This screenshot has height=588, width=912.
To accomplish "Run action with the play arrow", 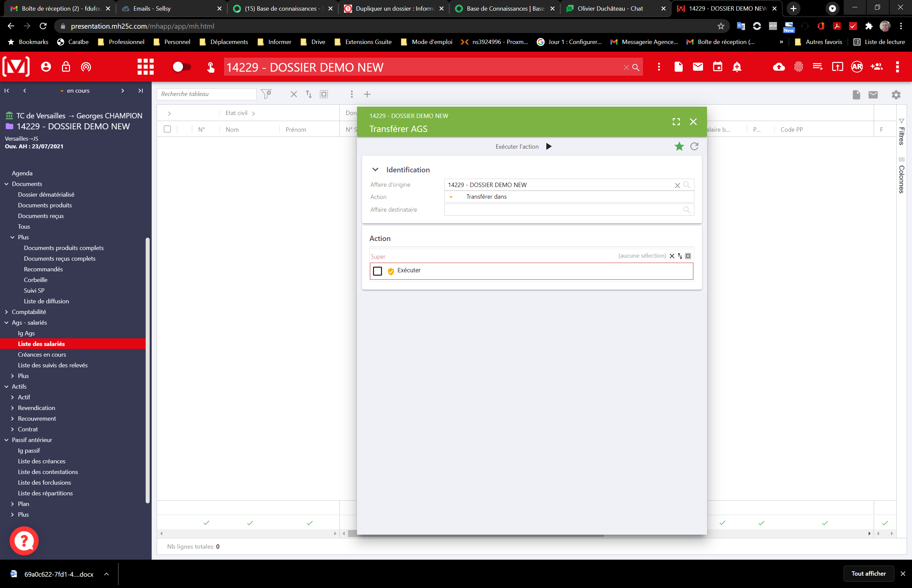I will point(549,147).
